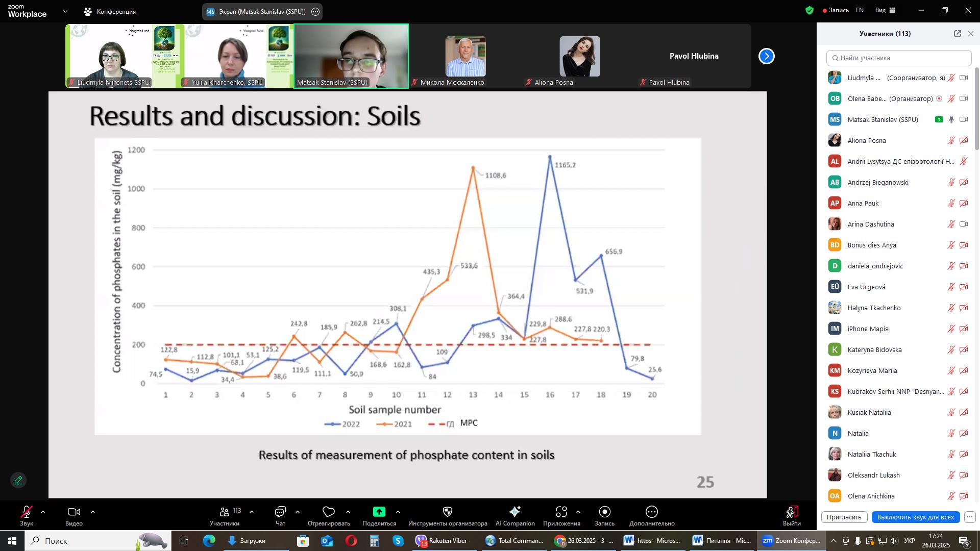This screenshot has height=551, width=980.
Task: Expand audio options arrow next to microphone
Action: click(43, 512)
